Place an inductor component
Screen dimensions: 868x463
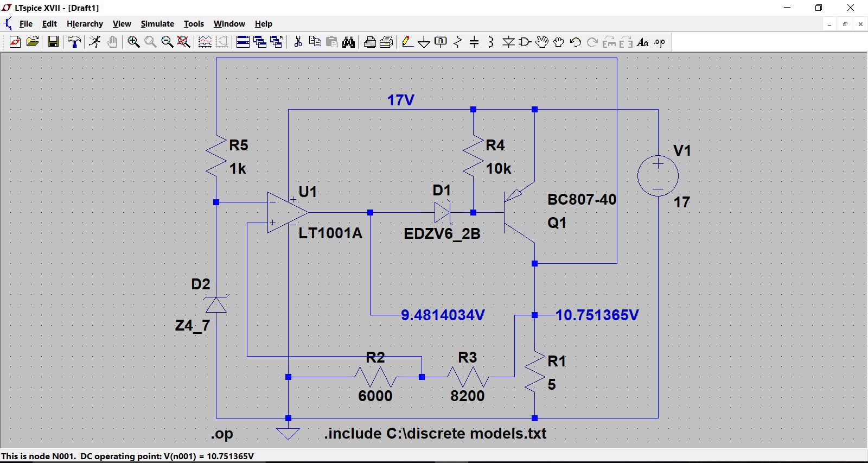(x=491, y=42)
